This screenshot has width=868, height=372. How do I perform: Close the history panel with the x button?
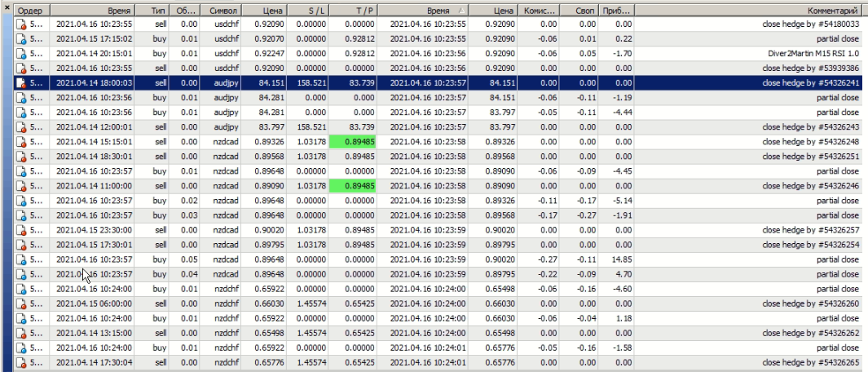(x=7, y=9)
